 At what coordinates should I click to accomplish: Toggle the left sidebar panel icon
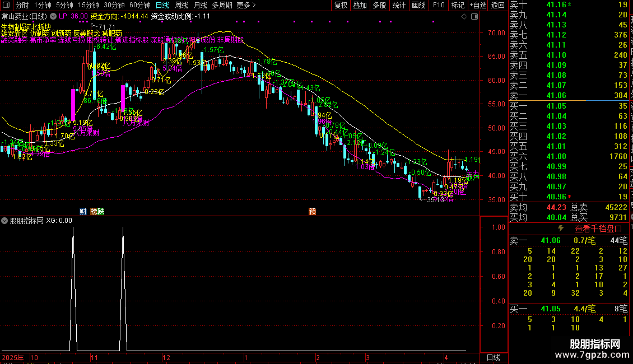(6, 5)
